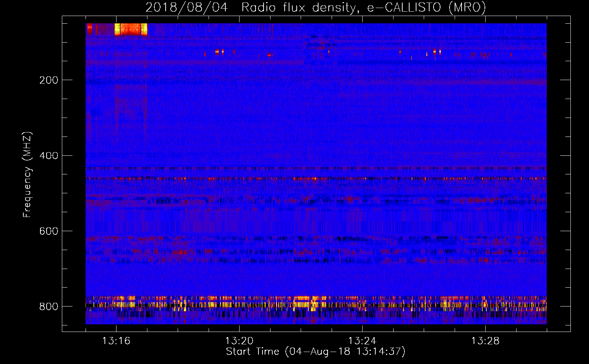Click the '600' frequency tick label
This screenshot has height=364, width=589.
(49, 232)
